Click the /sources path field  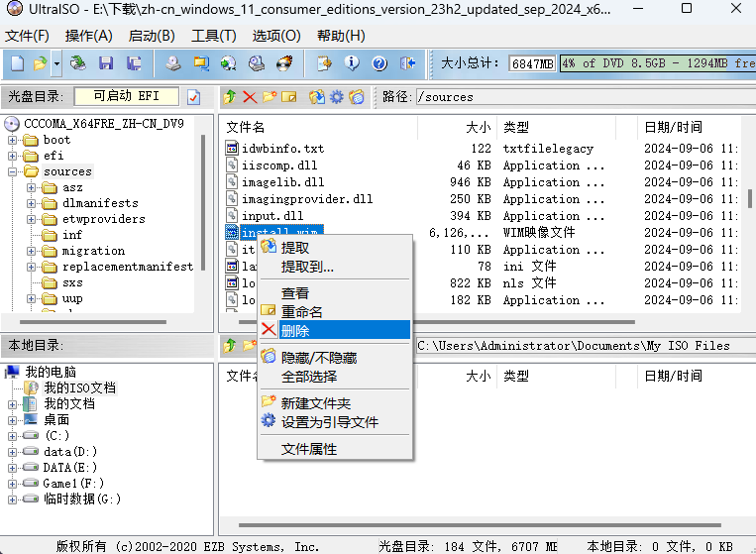click(x=586, y=97)
